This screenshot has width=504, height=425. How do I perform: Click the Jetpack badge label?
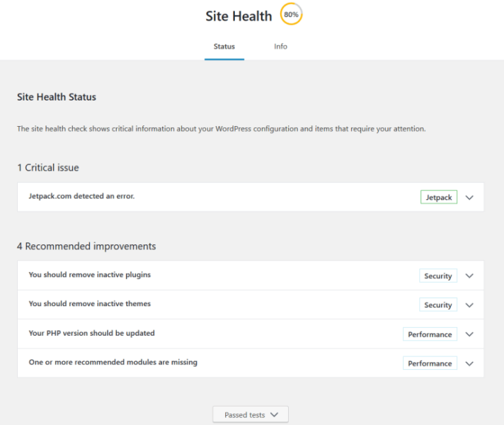pos(439,197)
